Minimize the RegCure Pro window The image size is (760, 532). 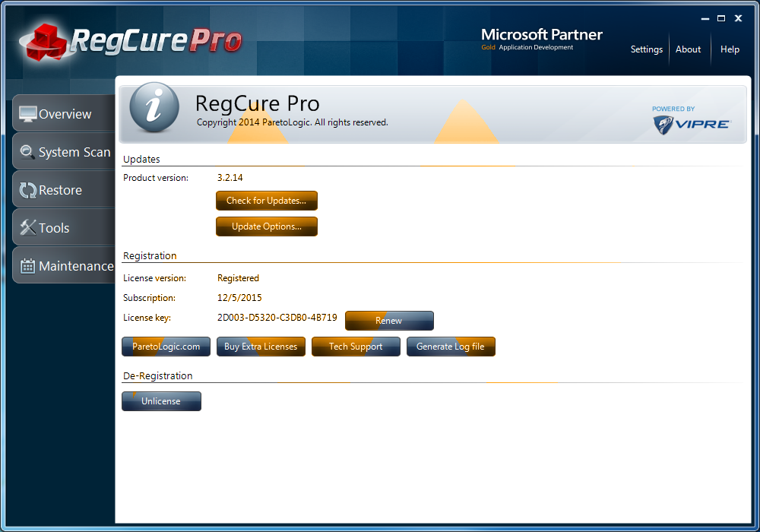click(x=705, y=18)
